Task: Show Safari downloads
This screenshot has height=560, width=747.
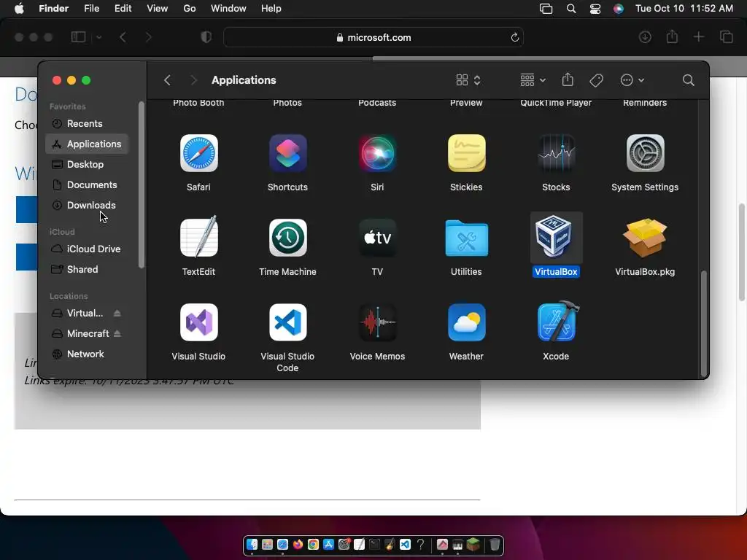Action: point(645,37)
